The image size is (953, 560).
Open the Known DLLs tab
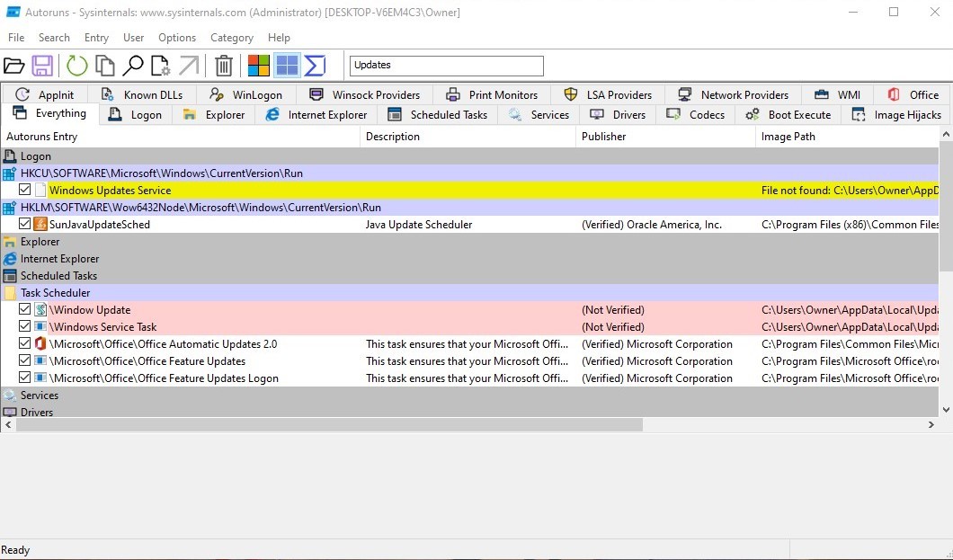coord(142,94)
